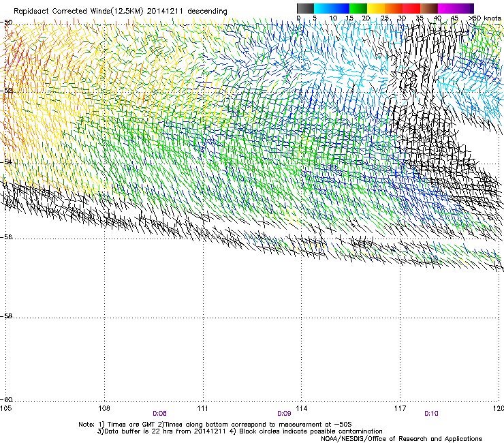Click the longitude axis label '111'
504x443 pixels.
coord(202,408)
